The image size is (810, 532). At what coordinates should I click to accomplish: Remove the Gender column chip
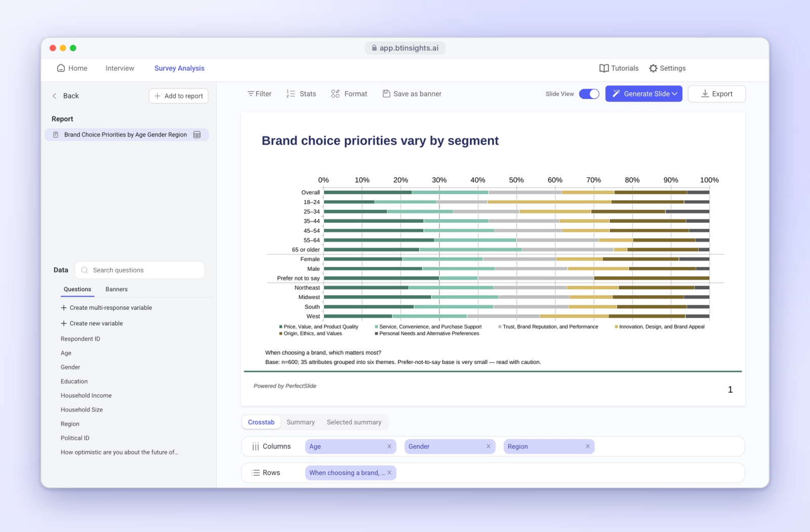pos(489,446)
